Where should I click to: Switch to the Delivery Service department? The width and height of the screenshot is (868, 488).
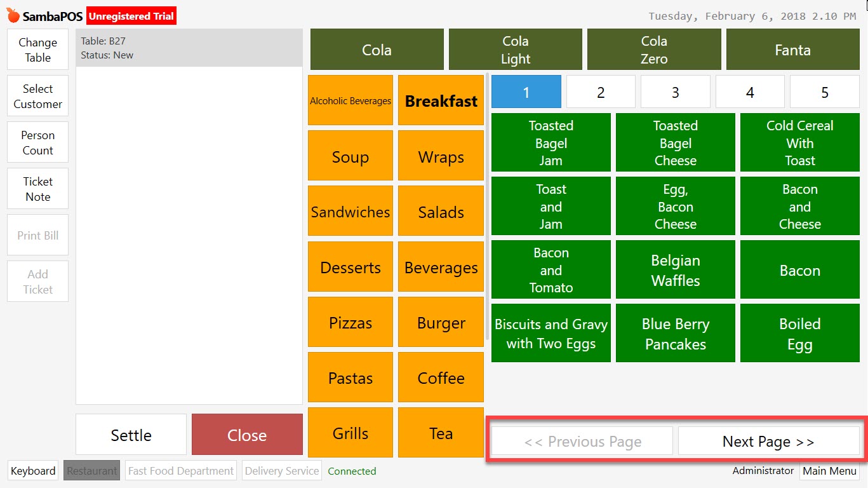point(281,471)
